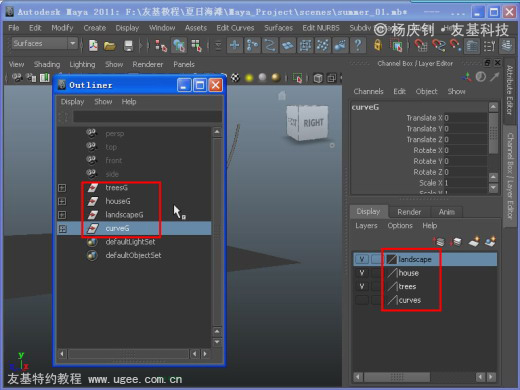
Task: Toggle visibility V box of landscape layer
Action: [x=362, y=259]
